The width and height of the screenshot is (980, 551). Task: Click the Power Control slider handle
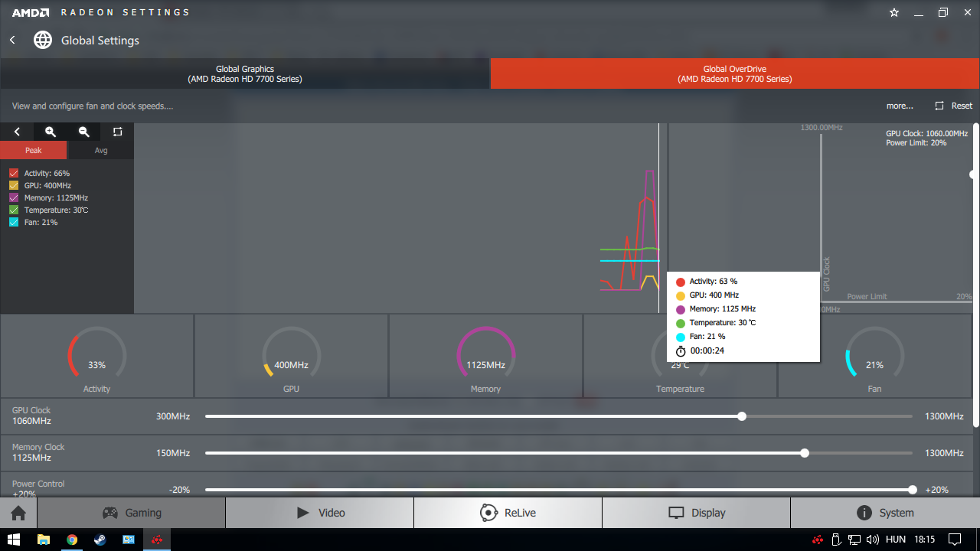click(913, 490)
